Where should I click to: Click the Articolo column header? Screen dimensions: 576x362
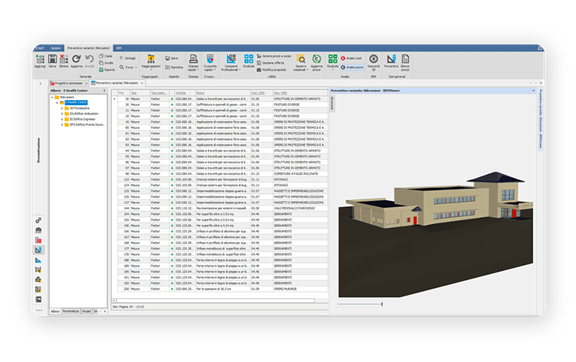coord(185,93)
